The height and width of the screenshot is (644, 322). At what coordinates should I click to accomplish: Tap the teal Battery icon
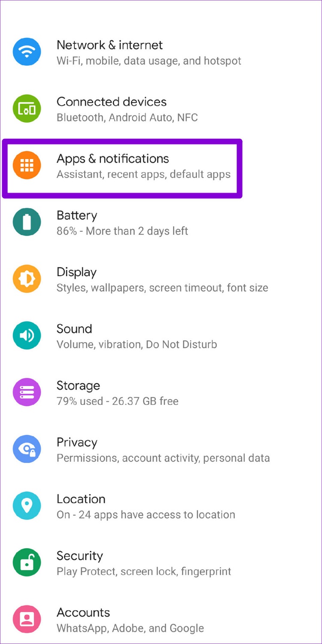point(27,222)
